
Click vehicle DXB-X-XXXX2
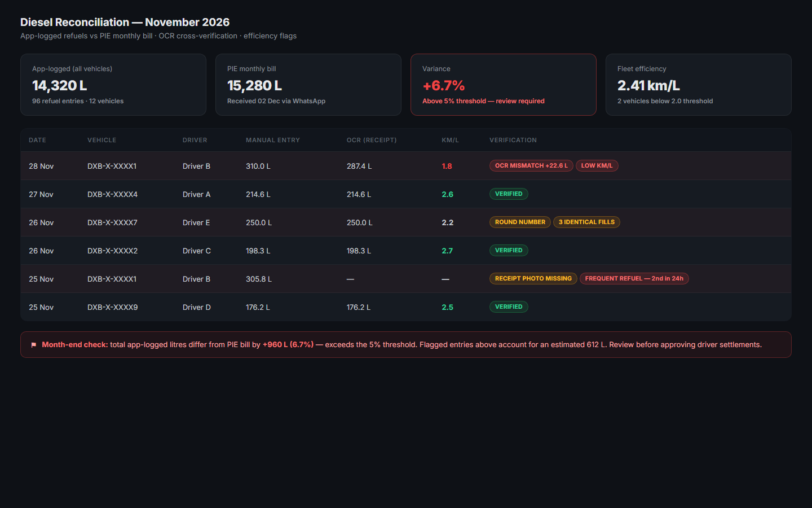click(x=112, y=251)
